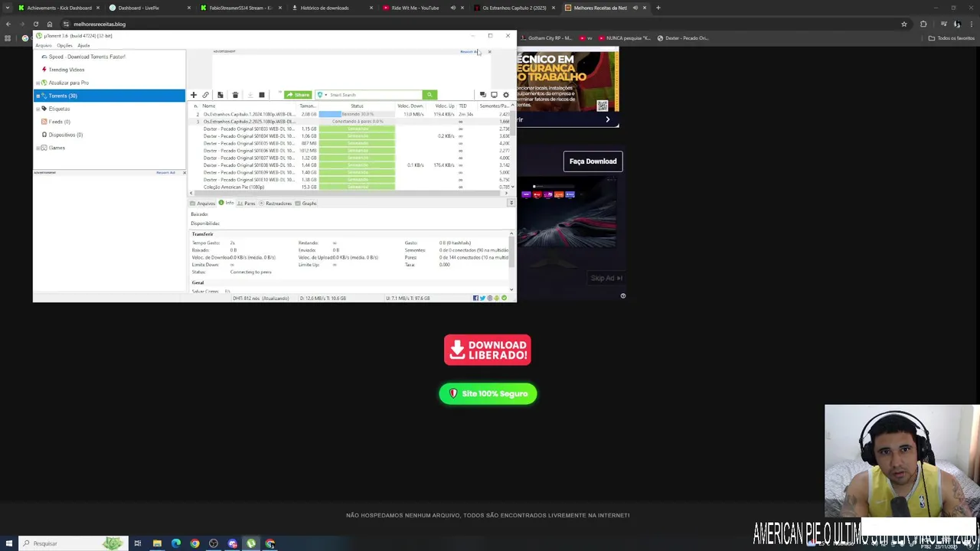Click the green search magnifier button
The image size is (980, 551).
tap(429, 95)
